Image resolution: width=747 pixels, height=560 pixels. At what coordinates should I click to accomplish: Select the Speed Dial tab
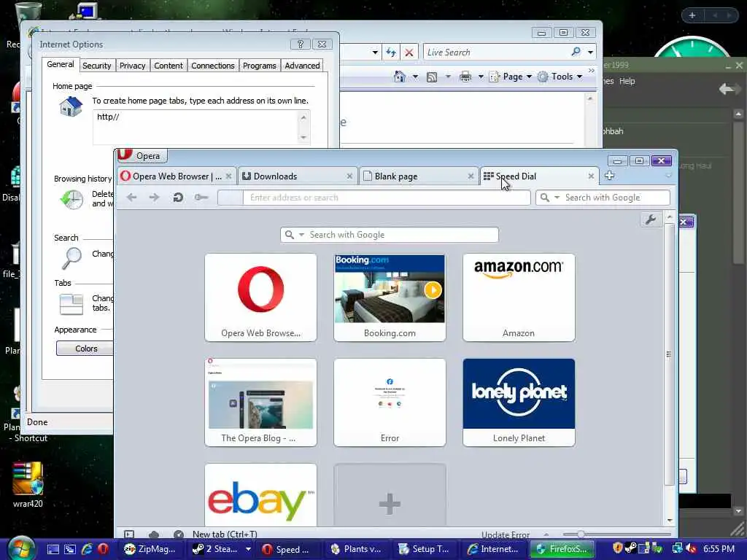click(x=539, y=176)
